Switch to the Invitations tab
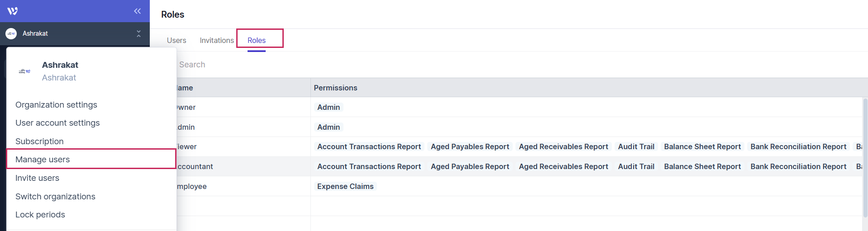Viewport: 868px width, 231px height. (217, 40)
